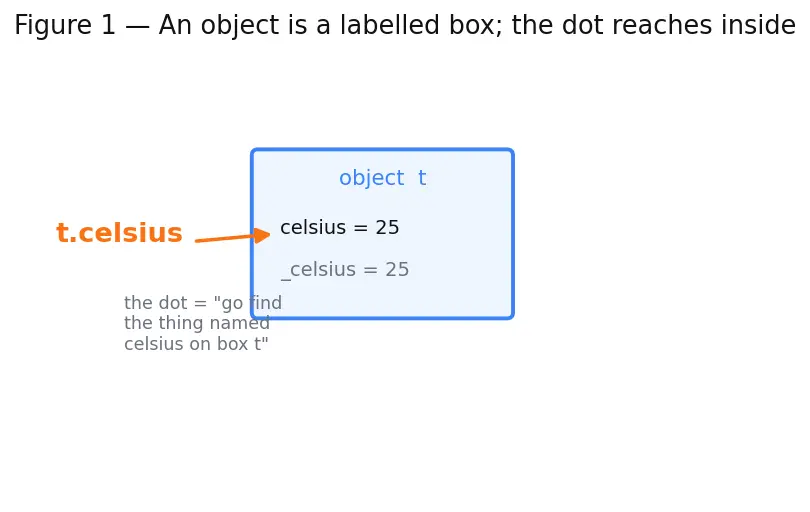Image resolution: width=810 pixels, height=512 pixels.
Task: Click the word 'object' in blue heading
Action: [371, 178]
